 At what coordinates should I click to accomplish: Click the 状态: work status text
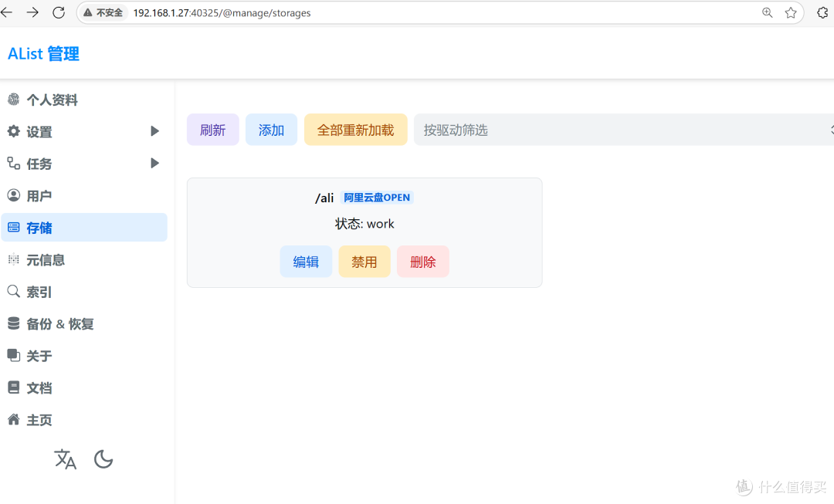point(364,224)
